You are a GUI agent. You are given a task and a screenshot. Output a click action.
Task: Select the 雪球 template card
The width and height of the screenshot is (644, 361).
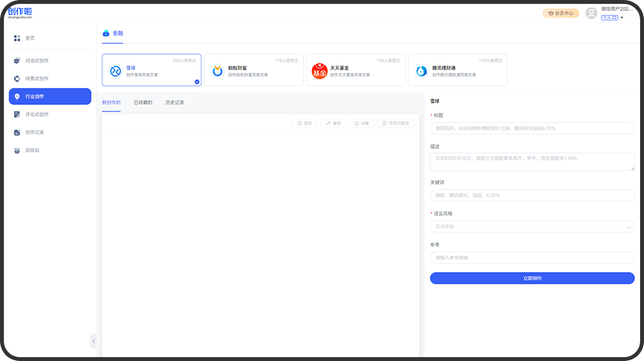(151, 70)
